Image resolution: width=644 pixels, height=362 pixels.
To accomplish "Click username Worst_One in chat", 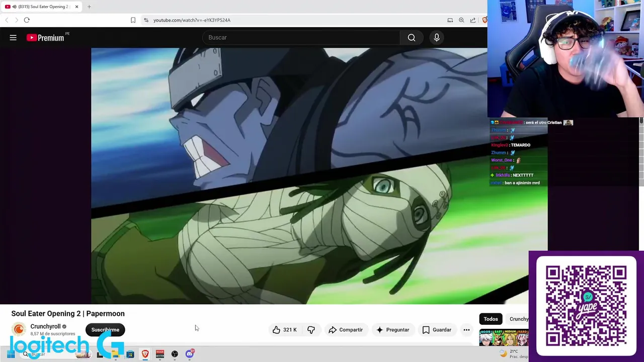I will (x=502, y=160).
